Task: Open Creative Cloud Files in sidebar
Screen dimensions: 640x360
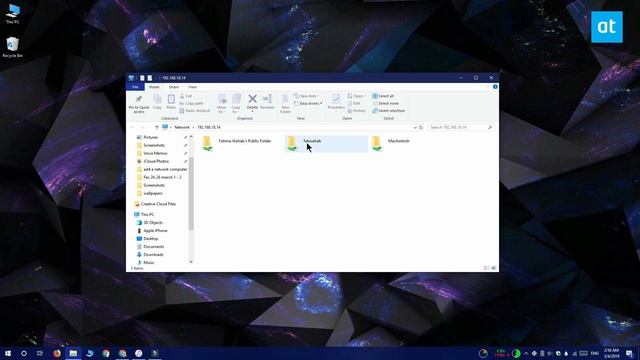Action: click(158, 204)
